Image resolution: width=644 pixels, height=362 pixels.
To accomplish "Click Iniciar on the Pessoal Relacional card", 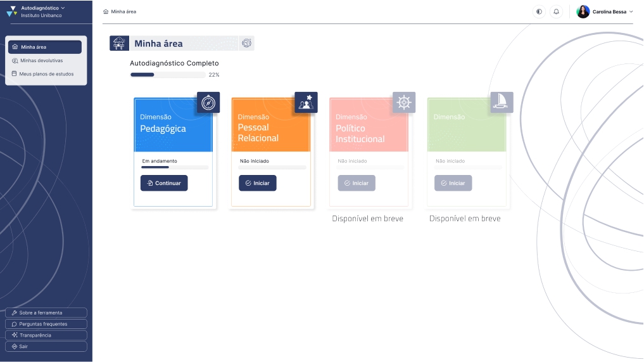I will click(x=258, y=183).
